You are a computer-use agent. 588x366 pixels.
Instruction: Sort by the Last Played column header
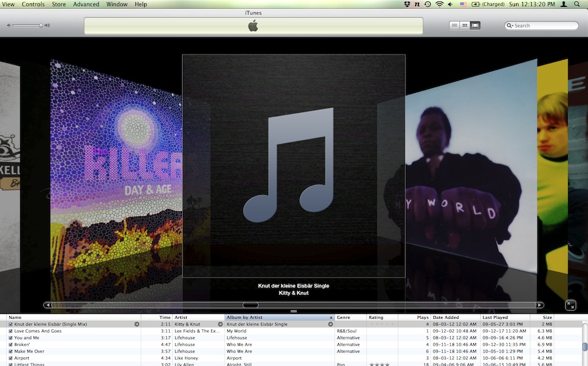tap(505, 318)
